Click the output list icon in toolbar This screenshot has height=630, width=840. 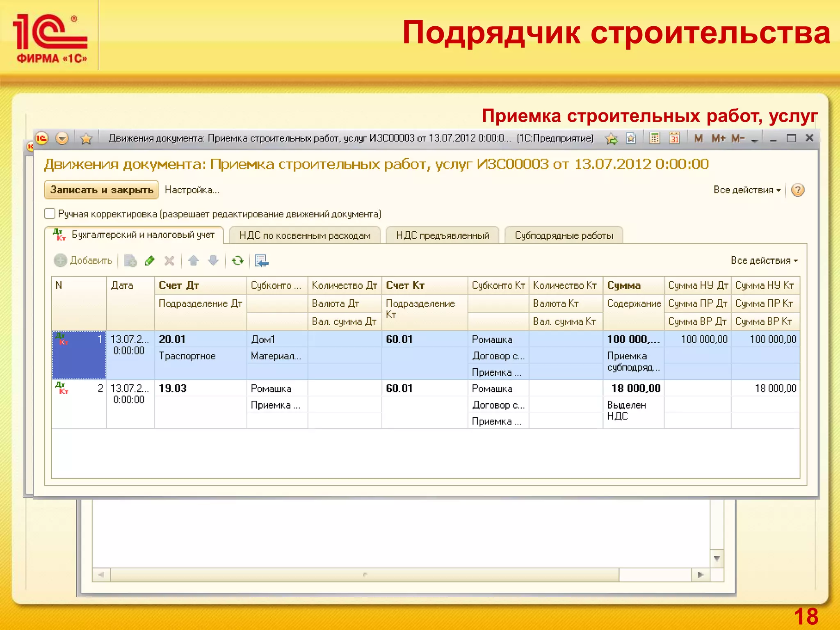point(261,260)
